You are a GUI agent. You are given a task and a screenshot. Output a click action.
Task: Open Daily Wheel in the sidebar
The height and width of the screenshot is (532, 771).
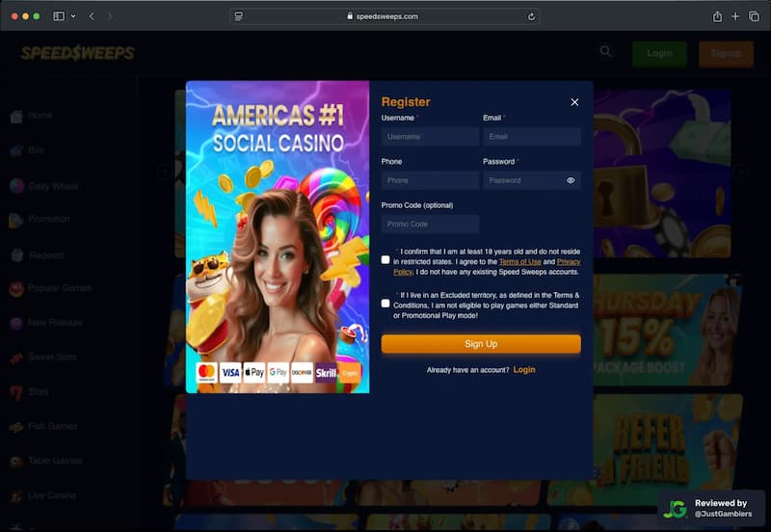(x=44, y=186)
